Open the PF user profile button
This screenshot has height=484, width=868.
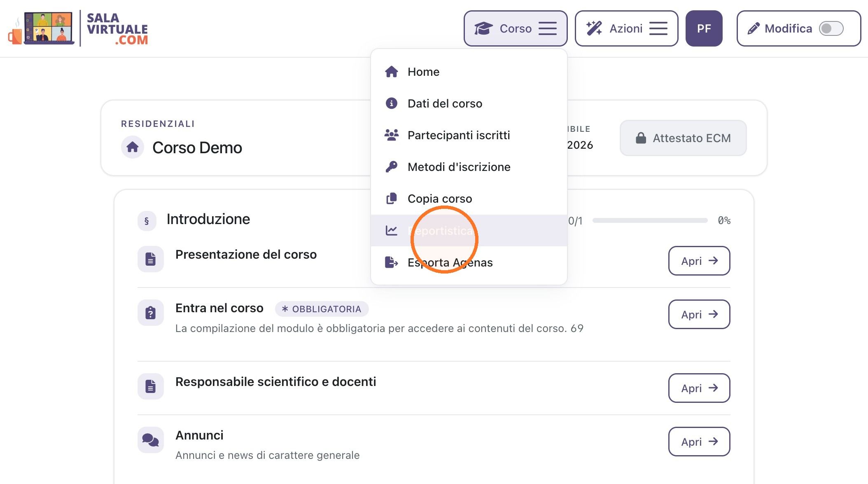704,28
